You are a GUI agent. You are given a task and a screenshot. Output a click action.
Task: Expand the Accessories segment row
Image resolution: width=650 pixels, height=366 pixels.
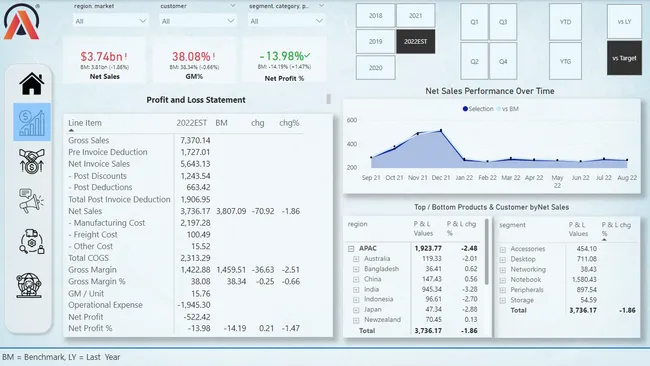(503, 250)
